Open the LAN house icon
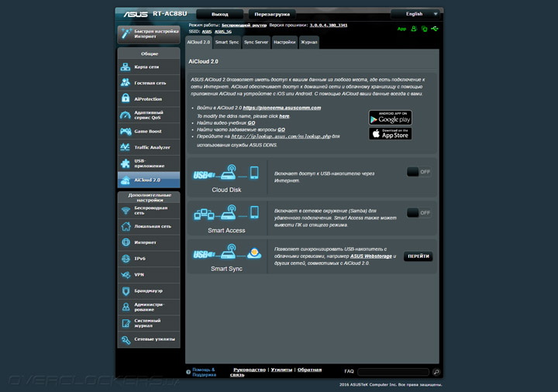Screen dimensions: 558x392 [126, 226]
